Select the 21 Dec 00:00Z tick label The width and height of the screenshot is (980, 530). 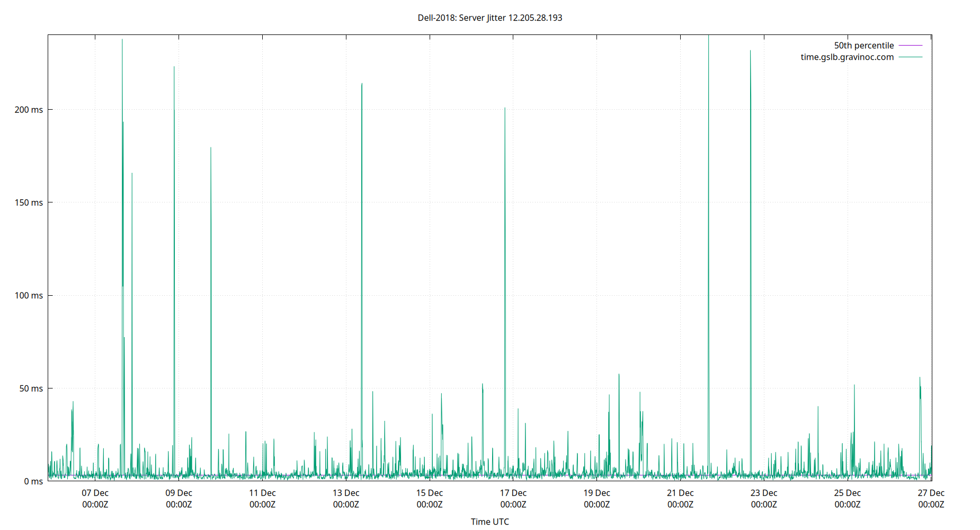click(681, 498)
